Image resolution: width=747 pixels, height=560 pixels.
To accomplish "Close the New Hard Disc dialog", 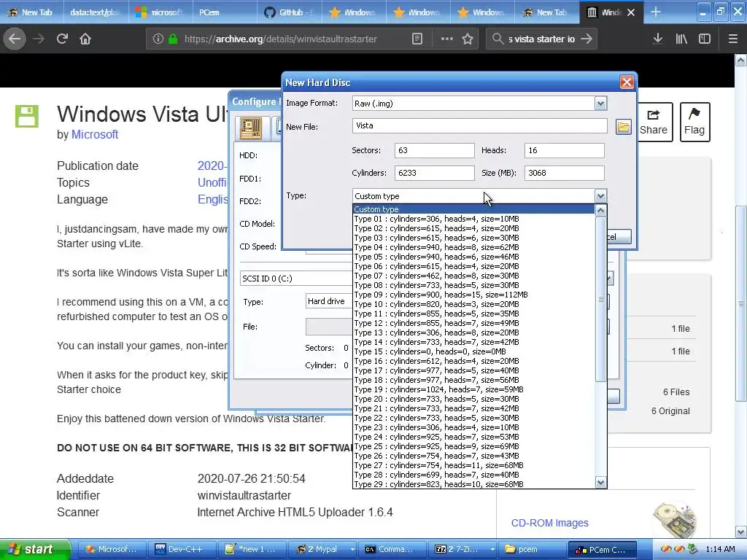I will tap(627, 82).
